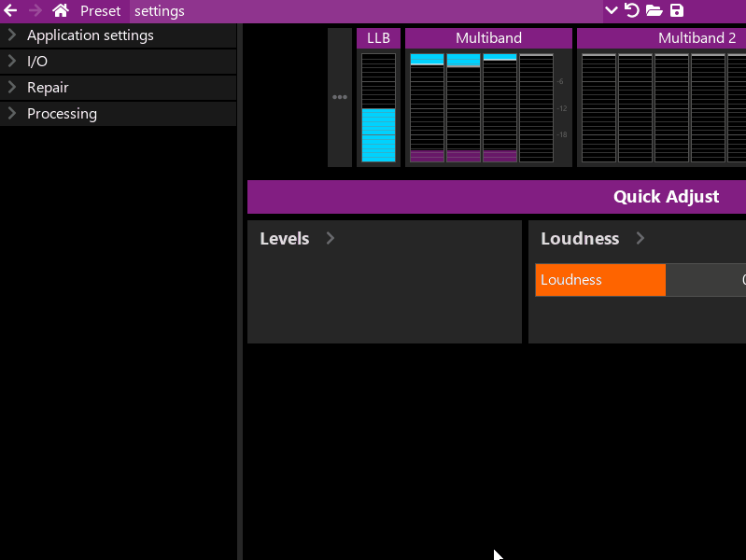Click the back arrow icon
746x560 pixels.
11,11
